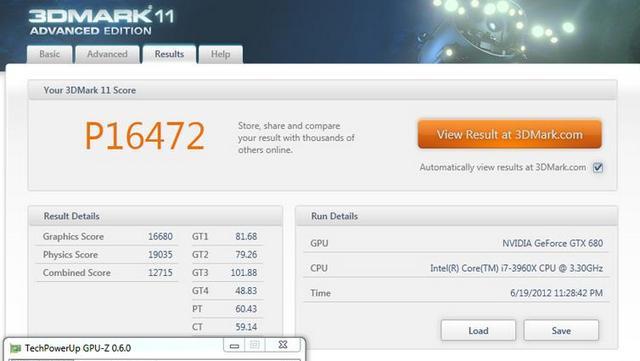This screenshot has width=640, height=361.
Task: Click the Save button
Action: pyautogui.click(x=561, y=330)
